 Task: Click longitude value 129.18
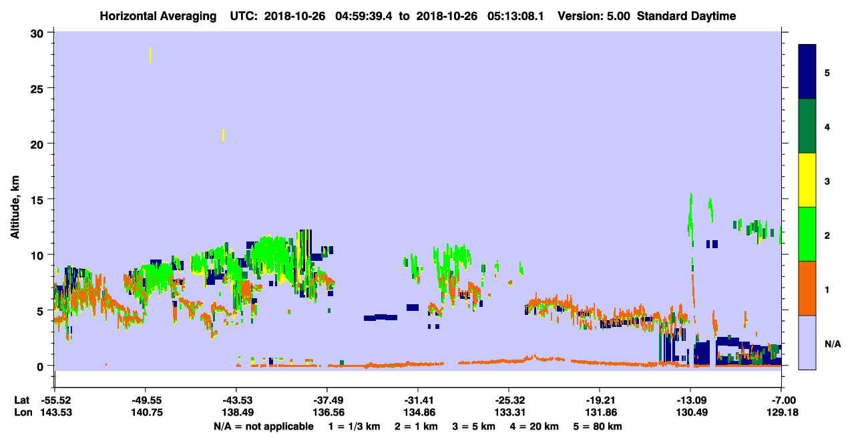[781, 413]
